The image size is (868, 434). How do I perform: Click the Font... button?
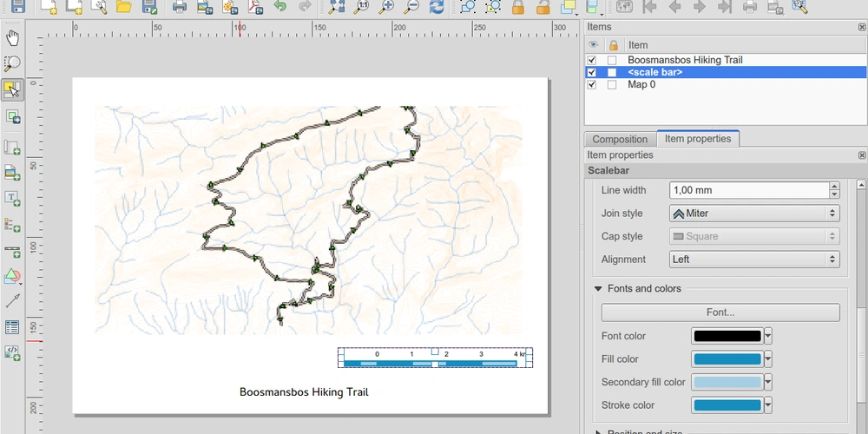[720, 312]
